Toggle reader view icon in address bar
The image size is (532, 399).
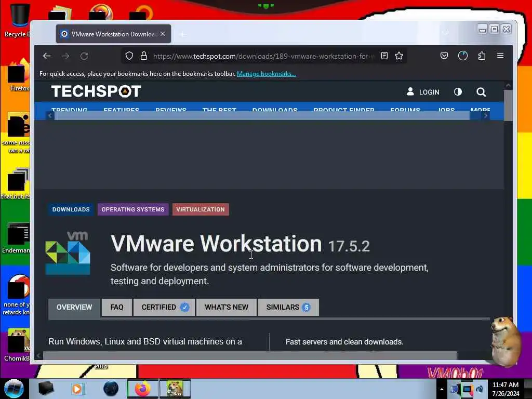point(384,56)
